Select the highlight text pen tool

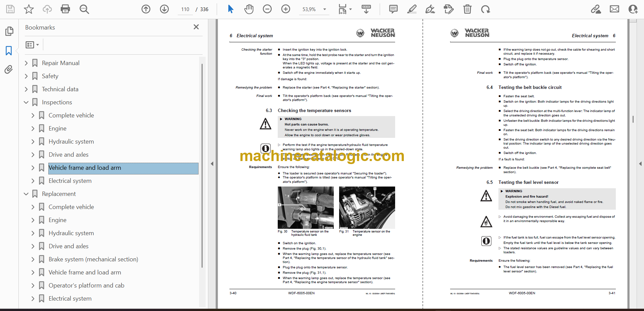(x=412, y=9)
